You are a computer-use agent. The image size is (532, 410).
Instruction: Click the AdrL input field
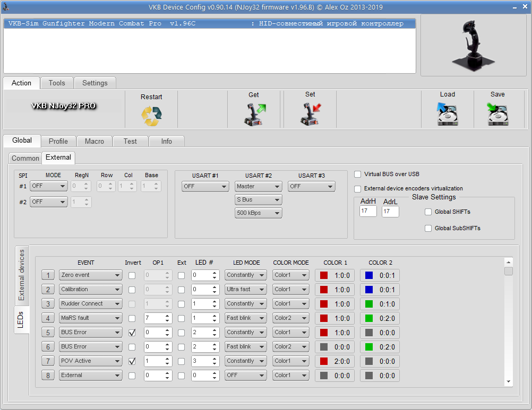(x=390, y=212)
